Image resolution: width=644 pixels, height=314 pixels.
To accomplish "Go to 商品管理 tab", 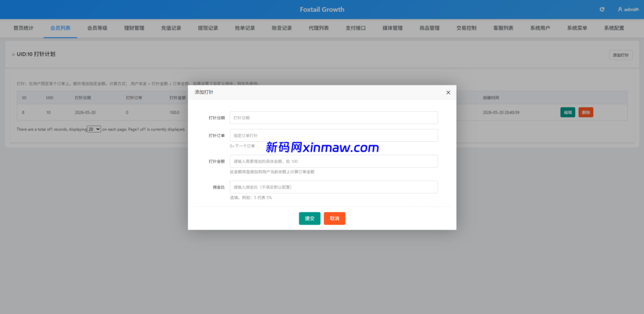I will click(x=430, y=28).
